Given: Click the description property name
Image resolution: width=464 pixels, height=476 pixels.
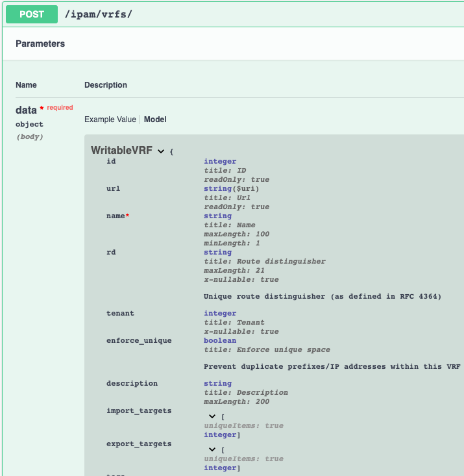Looking at the screenshot, I should pyautogui.click(x=132, y=383).
